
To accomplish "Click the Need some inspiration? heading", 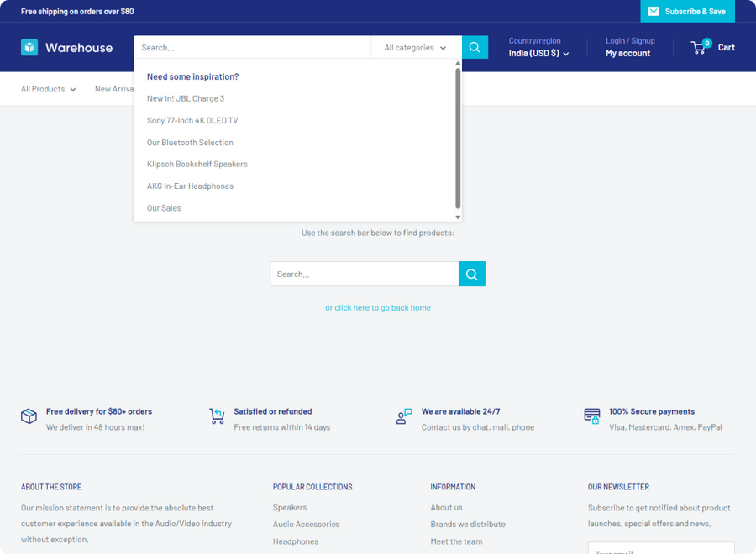I will [193, 76].
